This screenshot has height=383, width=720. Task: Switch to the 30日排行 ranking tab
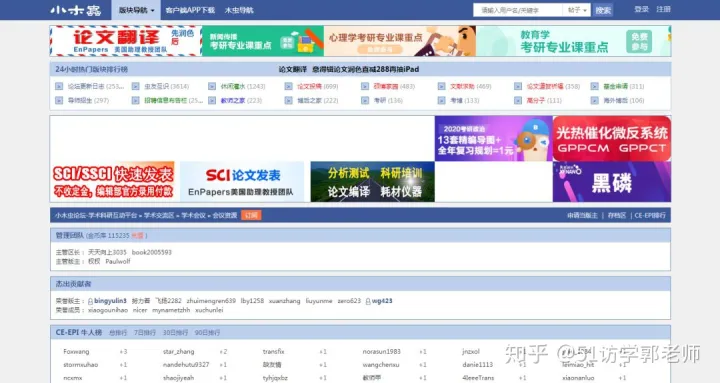pos(175,332)
